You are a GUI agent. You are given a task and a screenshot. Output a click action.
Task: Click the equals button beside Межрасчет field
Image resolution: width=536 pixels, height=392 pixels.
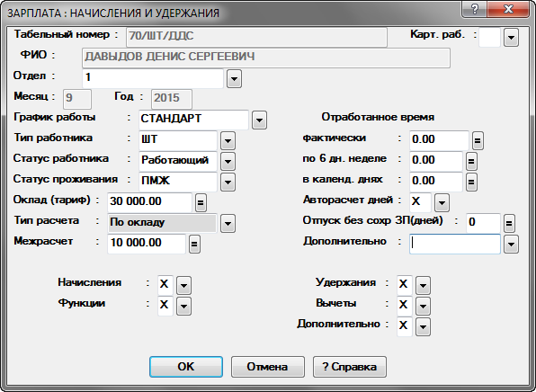[194, 244]
